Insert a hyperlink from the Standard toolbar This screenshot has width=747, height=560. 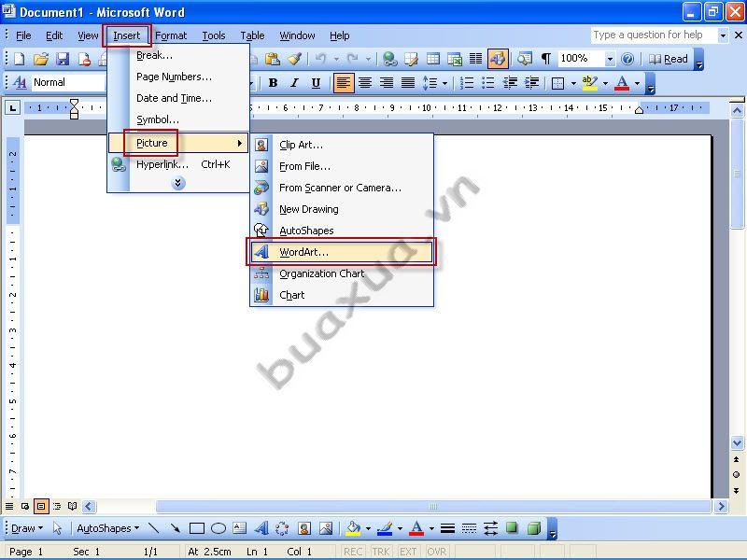389,59
